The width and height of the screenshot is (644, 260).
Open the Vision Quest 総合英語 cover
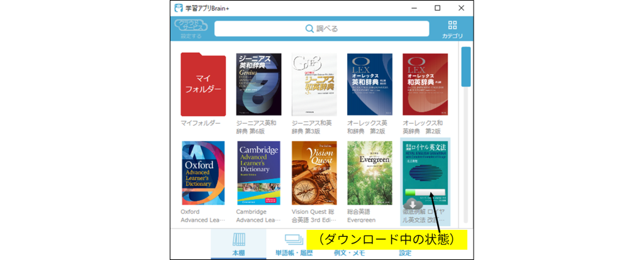314,173
